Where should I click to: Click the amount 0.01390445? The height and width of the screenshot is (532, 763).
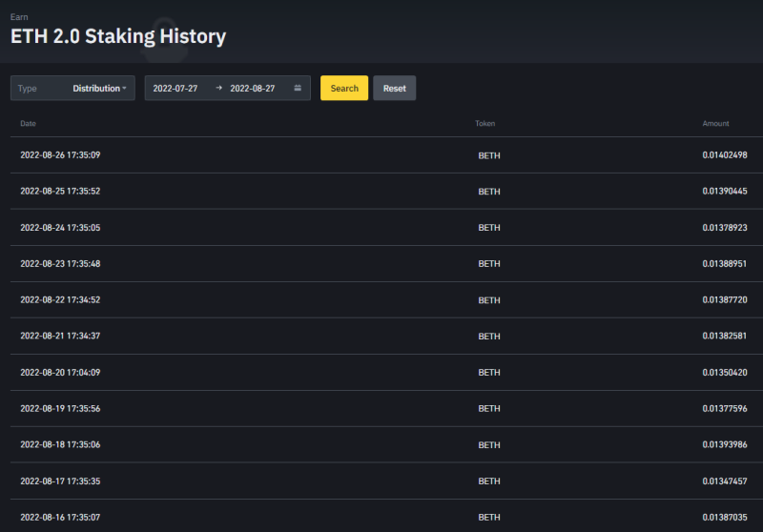pos(725,191)
